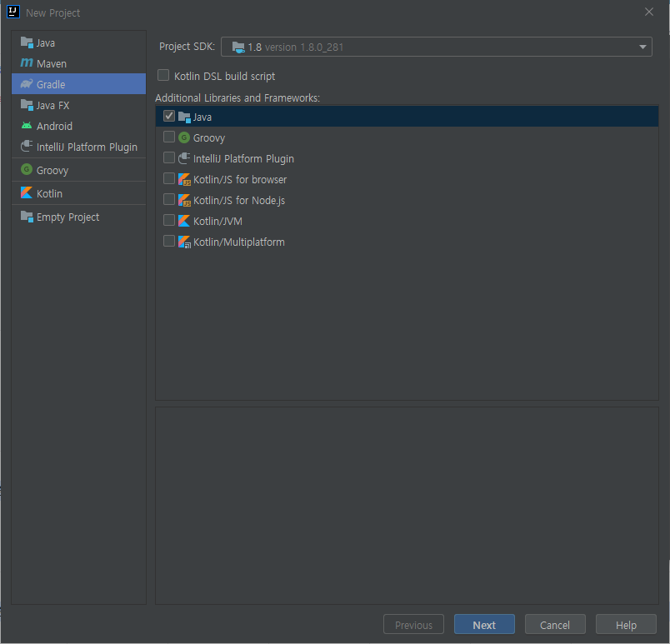Screen dimensions: 670x644
Task: Click Java folder icon in frameworks list
Action: pyautogui.click(x=184, y=117)
